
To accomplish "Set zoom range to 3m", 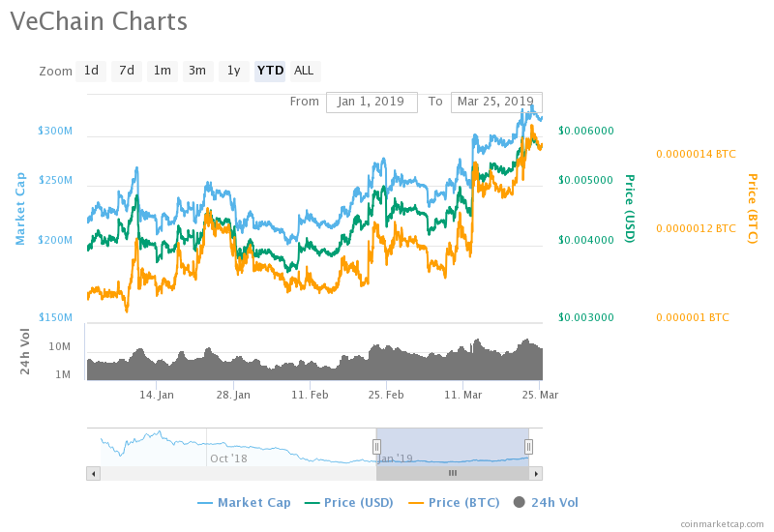I will coord(197,71).
